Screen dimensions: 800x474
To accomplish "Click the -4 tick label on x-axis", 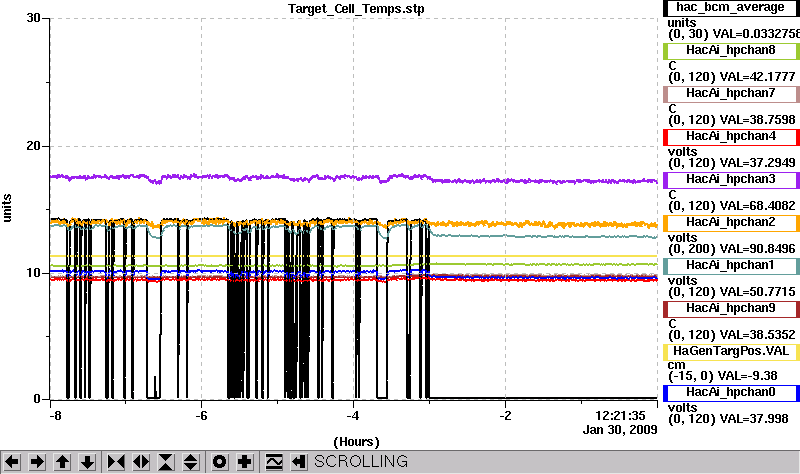I will tap(353, 416).
